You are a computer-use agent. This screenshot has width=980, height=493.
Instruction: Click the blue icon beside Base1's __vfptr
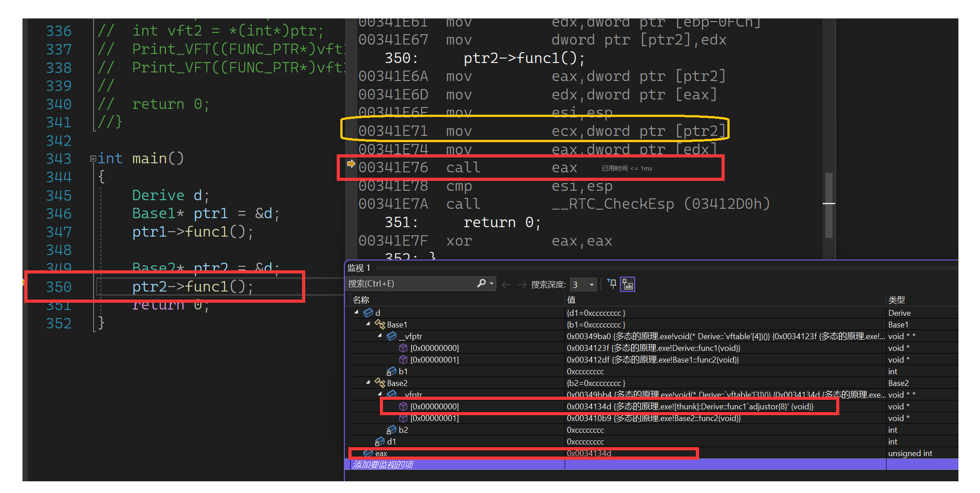(x=392, y=336)
